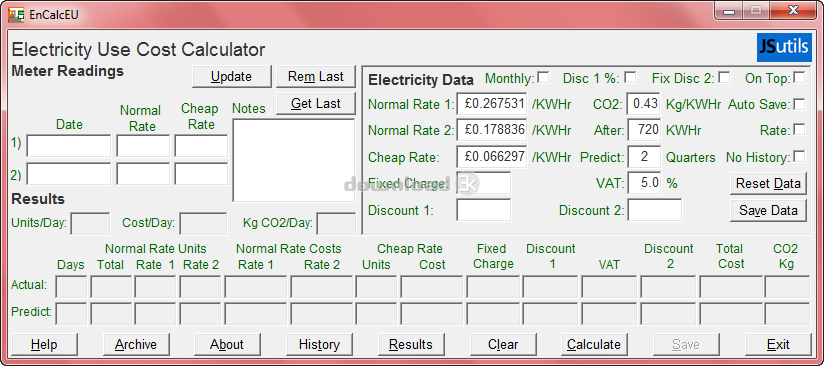Click the Get Last button
The height and width of the screenshot is (366, 824).
316,104
